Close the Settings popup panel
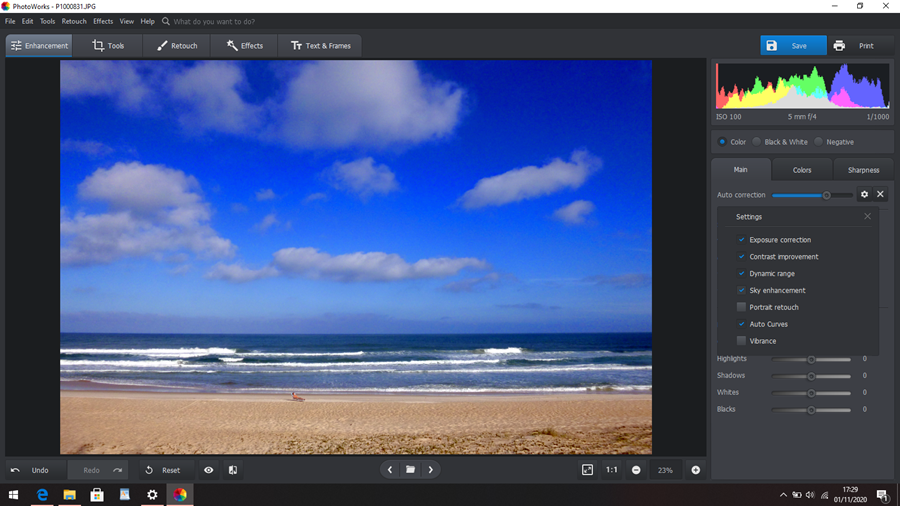This screenshot has width=900, height=506. [867, 216]
